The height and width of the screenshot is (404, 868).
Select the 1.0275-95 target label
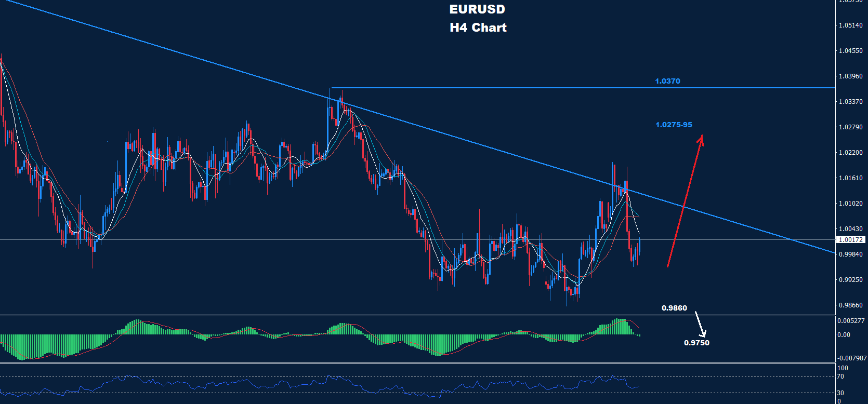pos(674,125)
